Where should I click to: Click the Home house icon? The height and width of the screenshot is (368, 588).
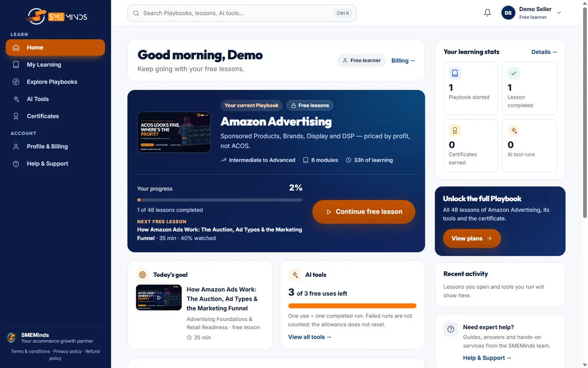pyautogui.click(x=16, y=48)
